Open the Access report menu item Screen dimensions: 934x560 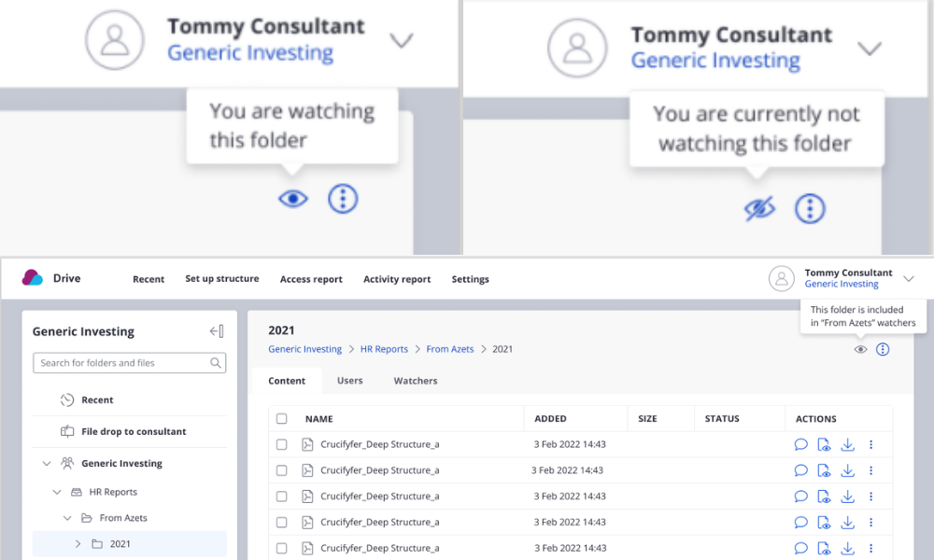(311, 279)
